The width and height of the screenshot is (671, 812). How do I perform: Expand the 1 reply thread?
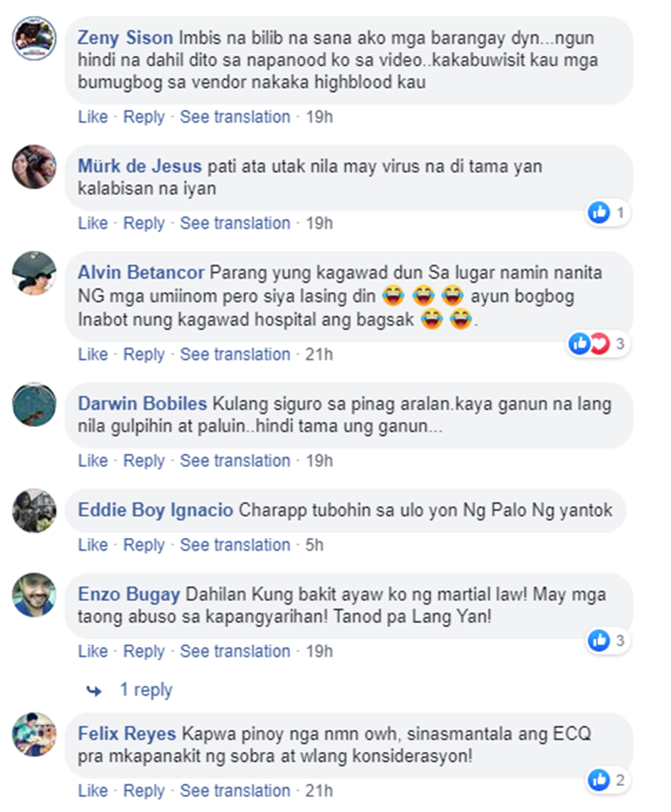(x=146, y=689)
